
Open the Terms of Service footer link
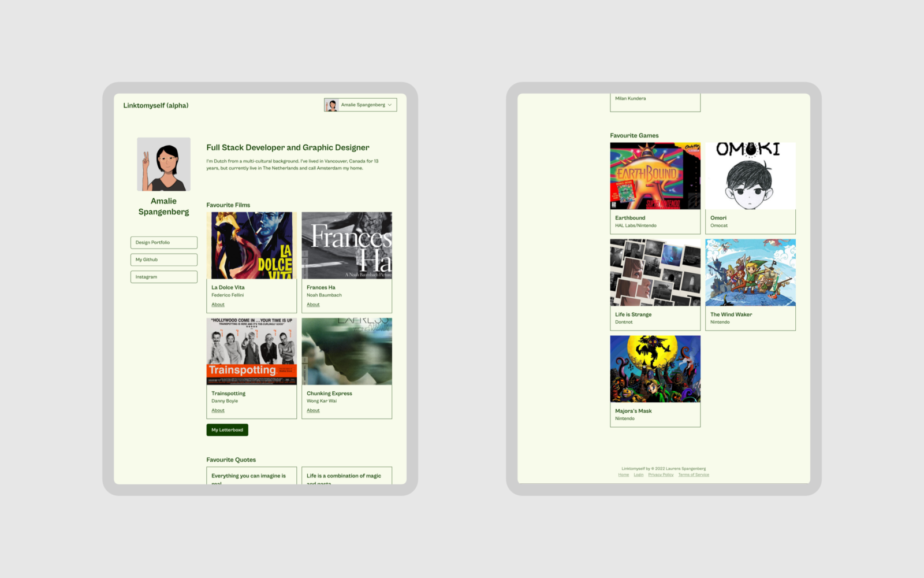pyautogui.click(x=694, y=475)
